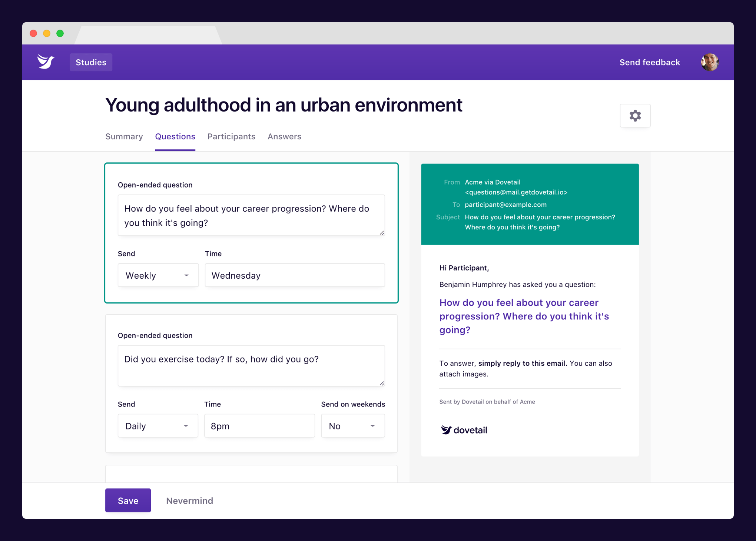Click the exercise question text area
This screenshot has height=541, width=756.
pyautogui.click(x=251, y=366)
